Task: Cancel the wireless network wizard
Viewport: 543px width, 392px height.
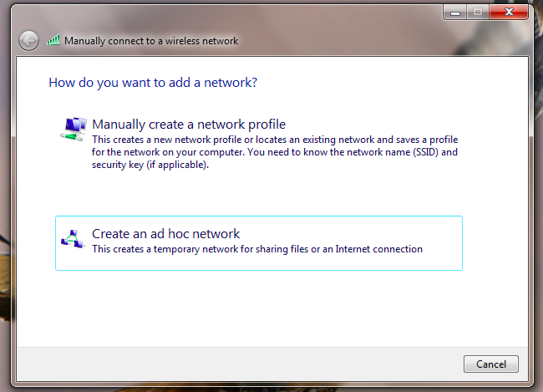Action: pos(491,364)
